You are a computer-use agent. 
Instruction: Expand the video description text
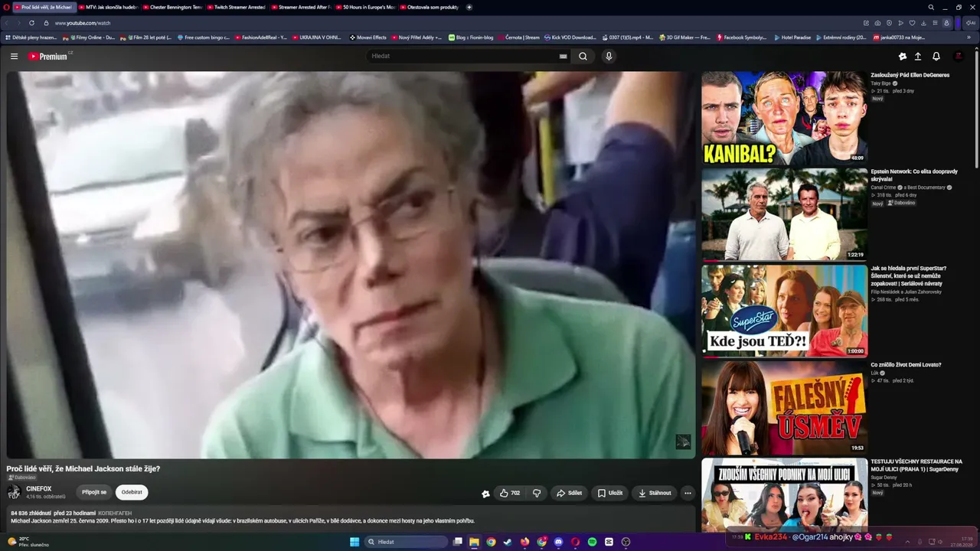[243, 520]
